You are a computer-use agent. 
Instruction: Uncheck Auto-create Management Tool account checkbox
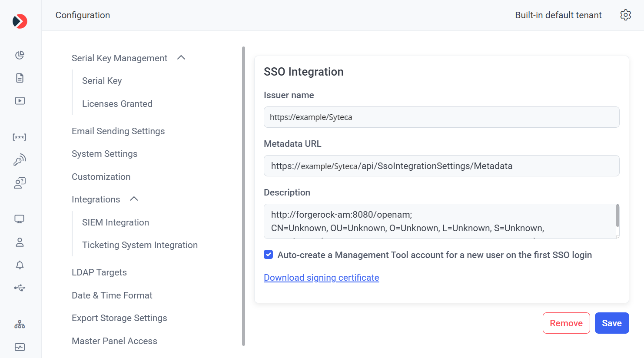[269, 255]
